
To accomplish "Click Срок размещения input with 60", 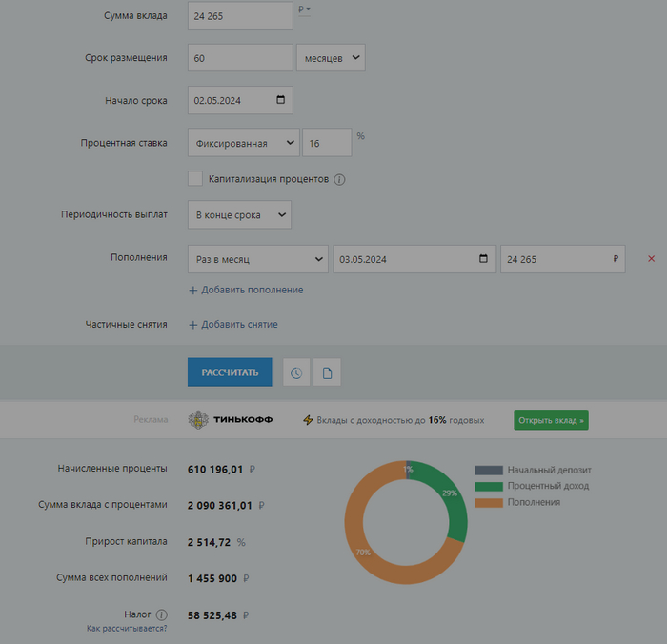I will tap(240, 58).
